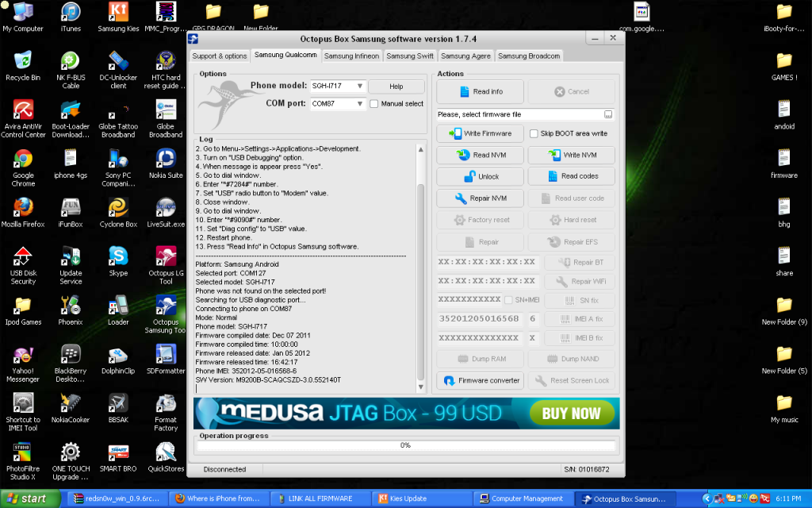Click the Read info button

480,92
